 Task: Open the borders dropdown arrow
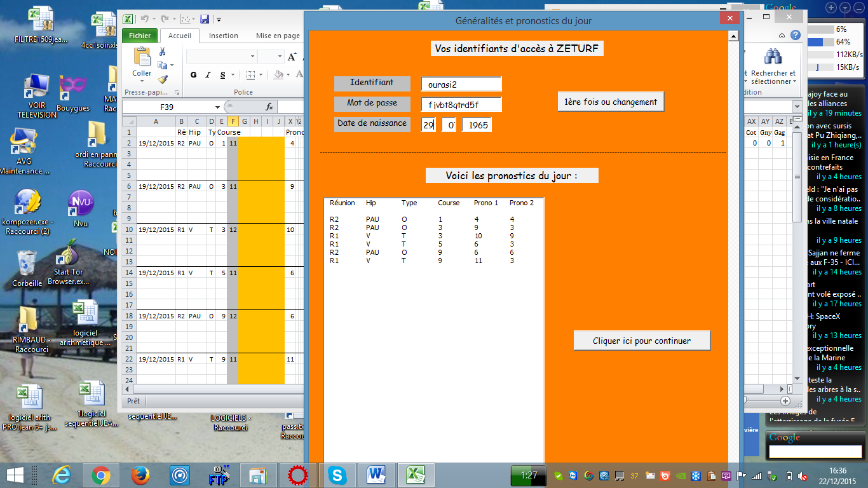click(261, 75)
